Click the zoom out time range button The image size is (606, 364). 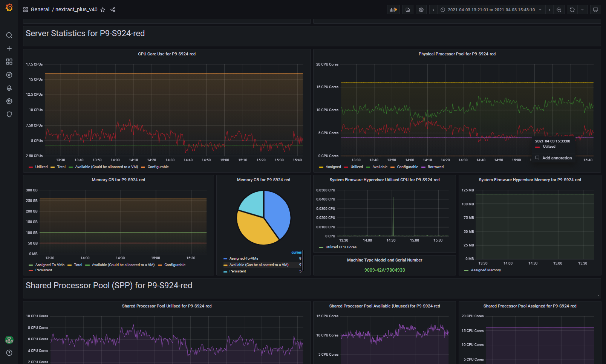(x=559, y=10)
